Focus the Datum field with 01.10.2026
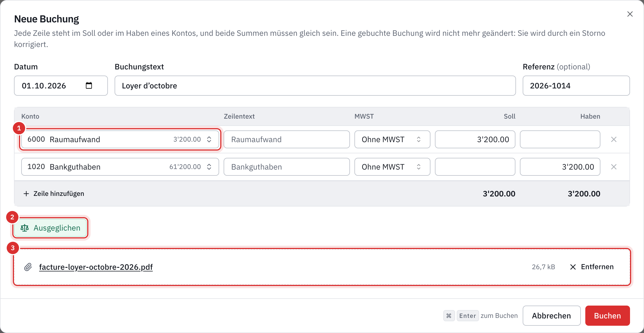The width and height of the screenshot is (644, 333). (x=61, y=86)
